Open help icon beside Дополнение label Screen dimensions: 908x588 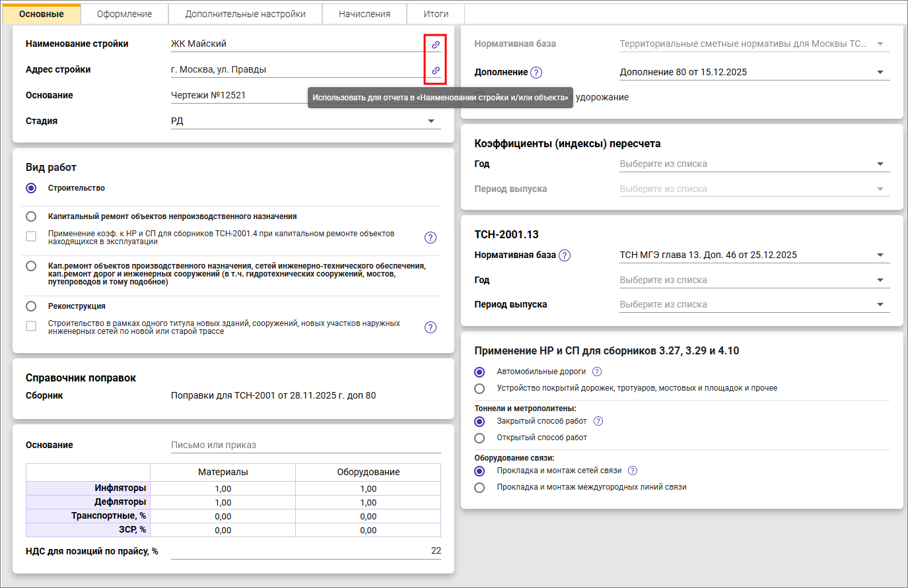click(x=536, y=73)
